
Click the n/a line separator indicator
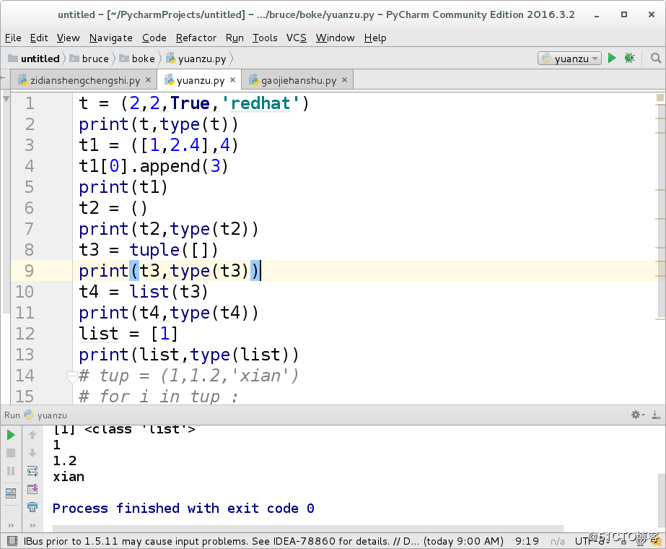[557, 541]
